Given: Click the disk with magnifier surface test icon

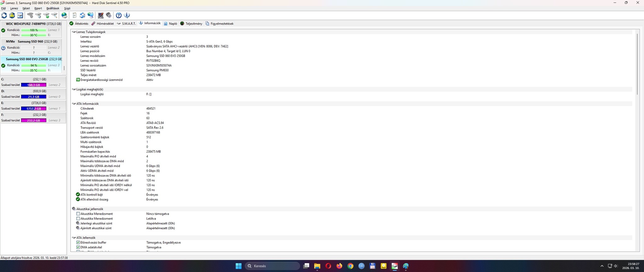Looking at the screenshot, I should tap(54, 15).
